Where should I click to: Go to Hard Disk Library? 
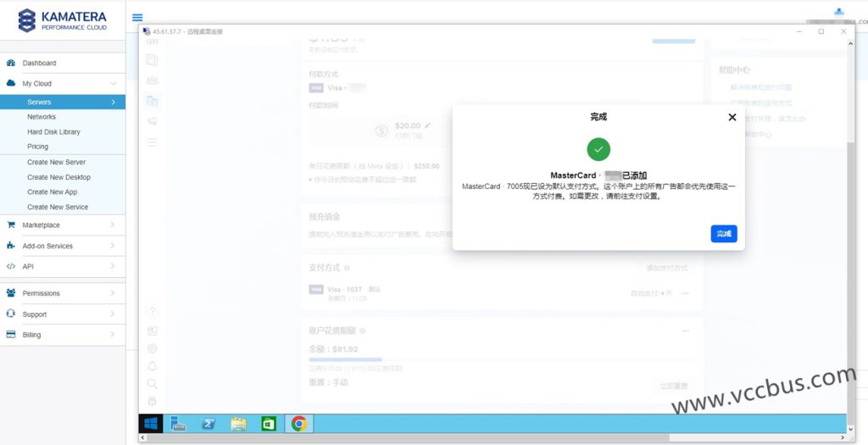pos(53,132)
